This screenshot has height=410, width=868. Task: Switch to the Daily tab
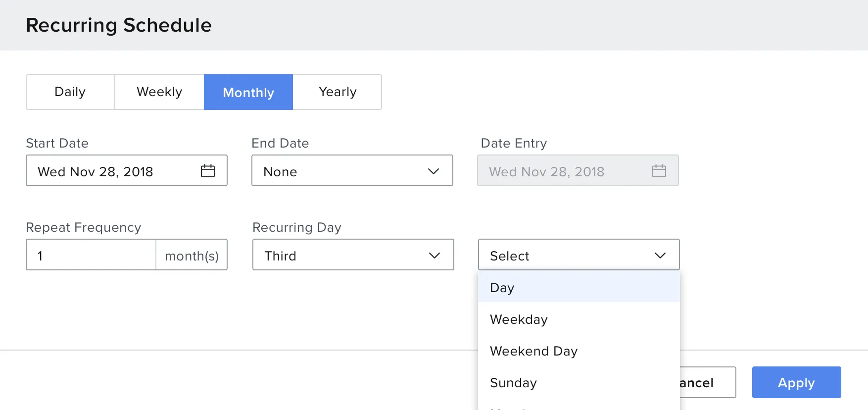pos(70,92)
